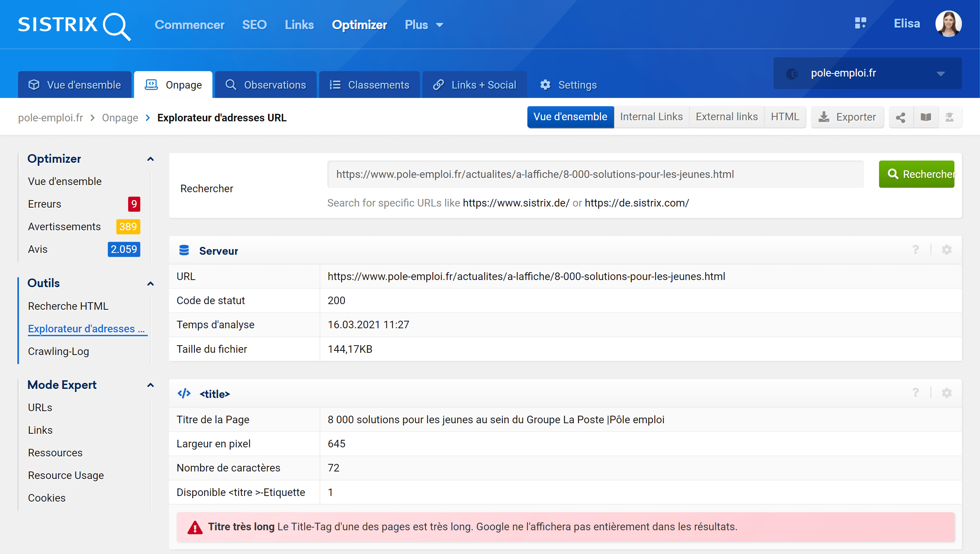Click the Onpage breadcrumb link
Viewport: 980px width, 554px height.
[x=120, y=118]
